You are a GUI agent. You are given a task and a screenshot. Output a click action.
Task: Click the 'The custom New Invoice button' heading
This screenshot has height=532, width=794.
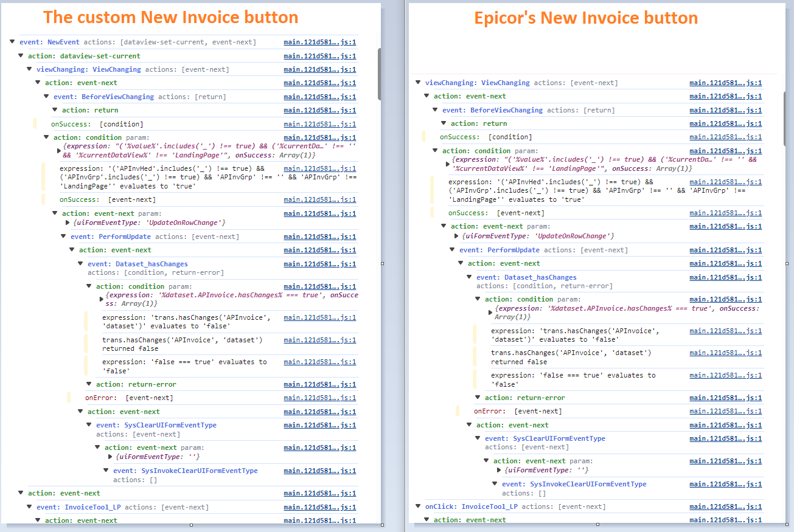(x=171, y=17)
